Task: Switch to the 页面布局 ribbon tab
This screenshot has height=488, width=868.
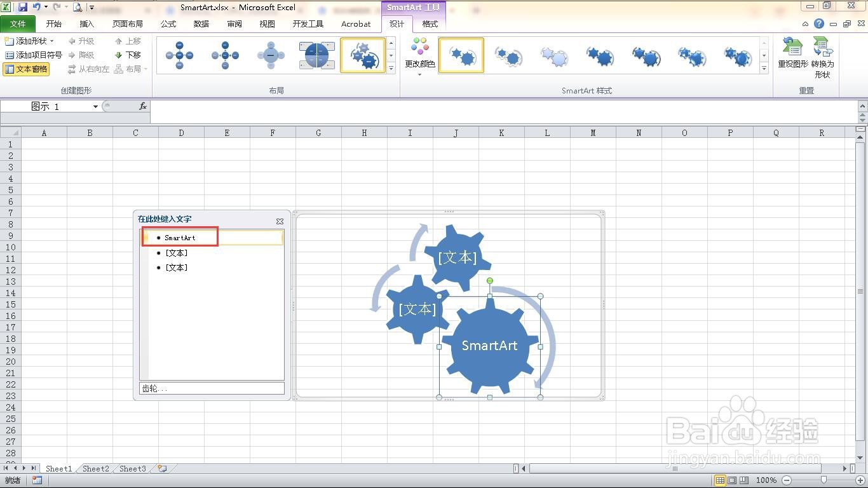Action: 128,24
